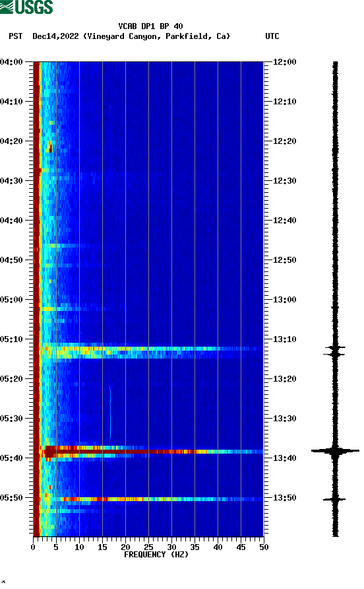Click the strongest red event band near 05:38
This screenshot has height=589, width=364.
[152, 451]
